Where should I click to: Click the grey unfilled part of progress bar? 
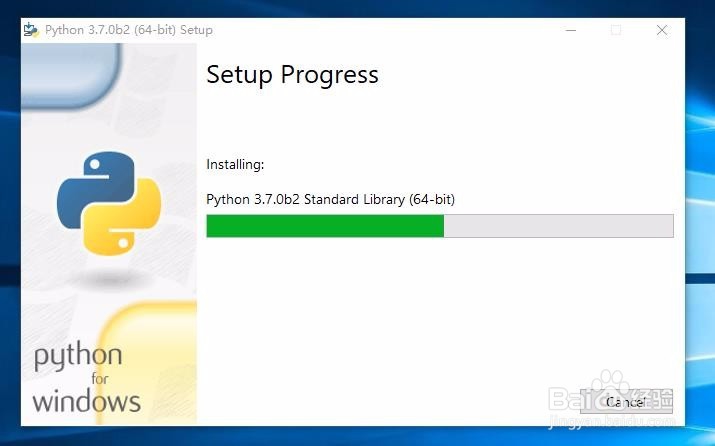(x=559, y=226)
